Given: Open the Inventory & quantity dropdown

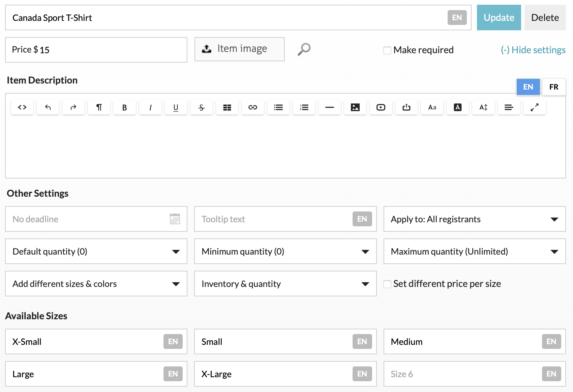Looking at the screenshot, I should pyautogui.click(x=285, y=284).
